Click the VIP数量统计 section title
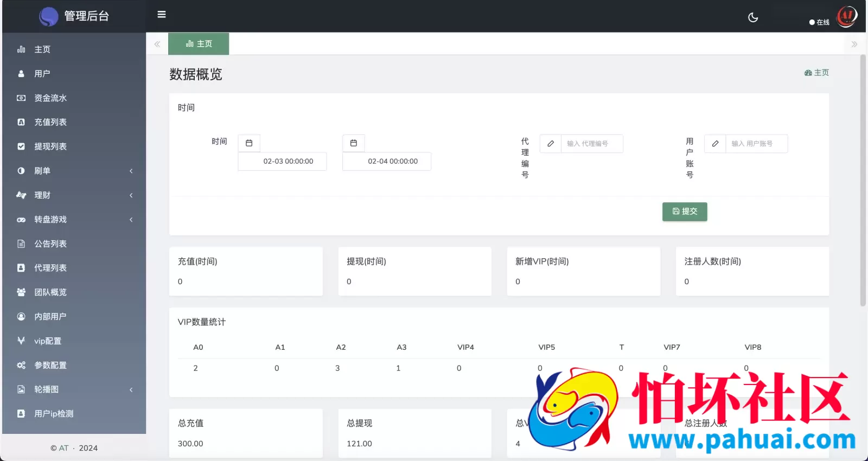 201,322
